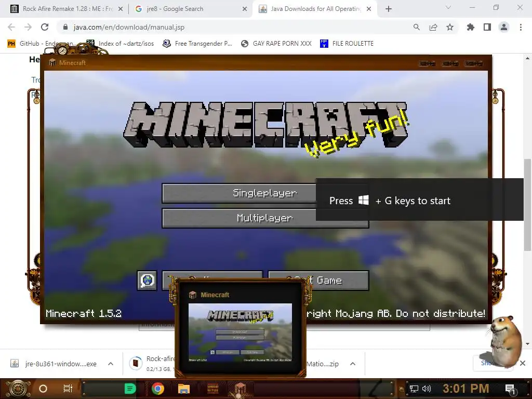Open the Index of ~dartz/isos bookmark
532x399 pixels.
(x=120, y=44)
